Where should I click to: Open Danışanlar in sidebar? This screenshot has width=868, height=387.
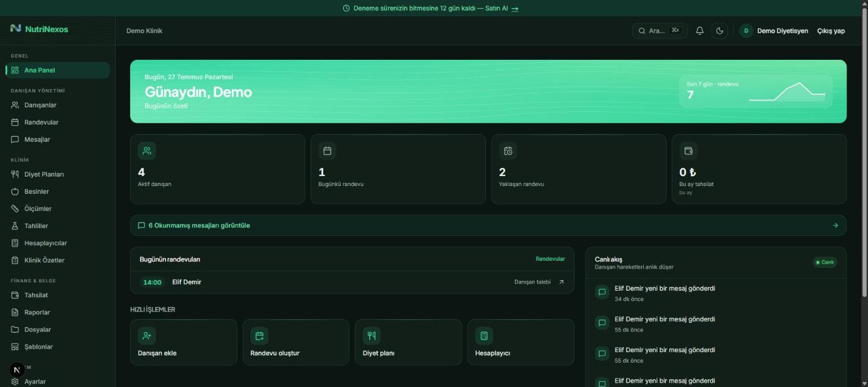(58, 105)
